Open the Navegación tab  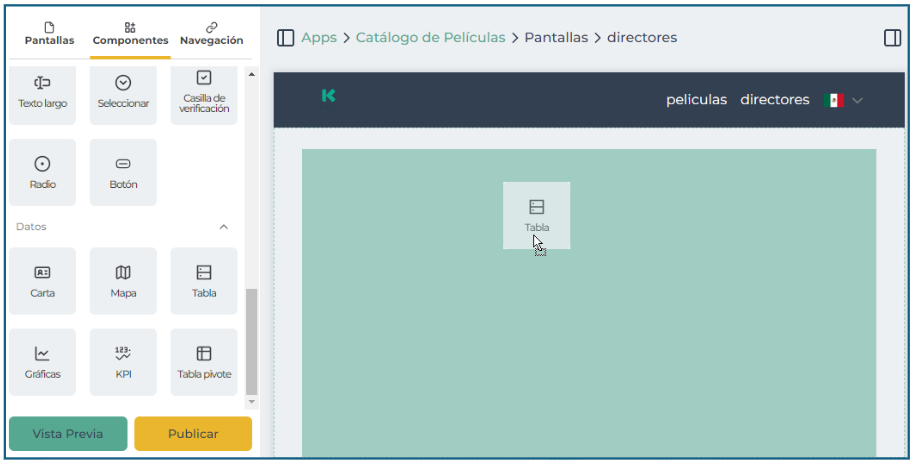coord(211,34)
